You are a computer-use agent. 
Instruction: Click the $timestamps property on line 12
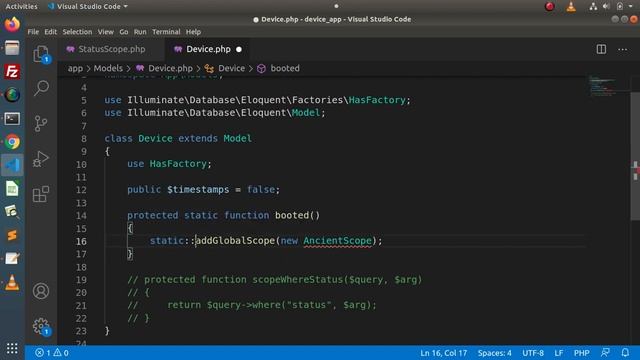pyautogui.click(x=198, y=189)
